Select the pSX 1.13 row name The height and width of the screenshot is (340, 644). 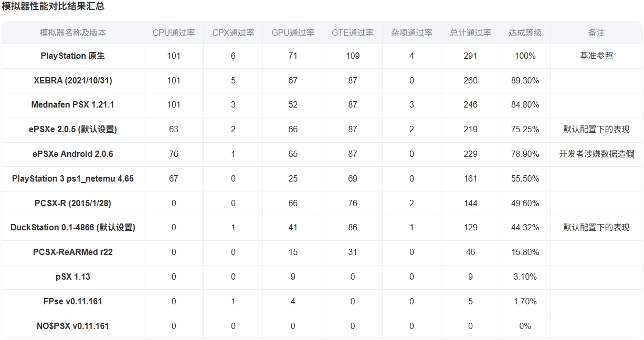click(x=73, y=277)
